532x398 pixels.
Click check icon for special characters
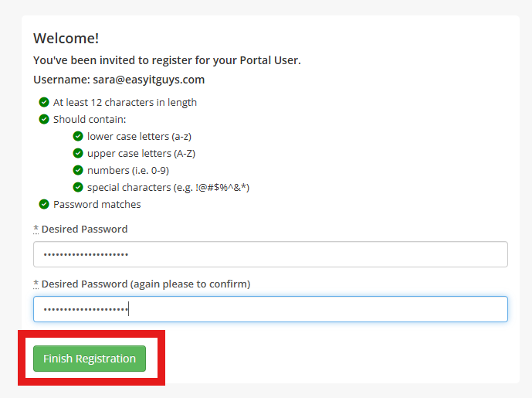point(78,187)
